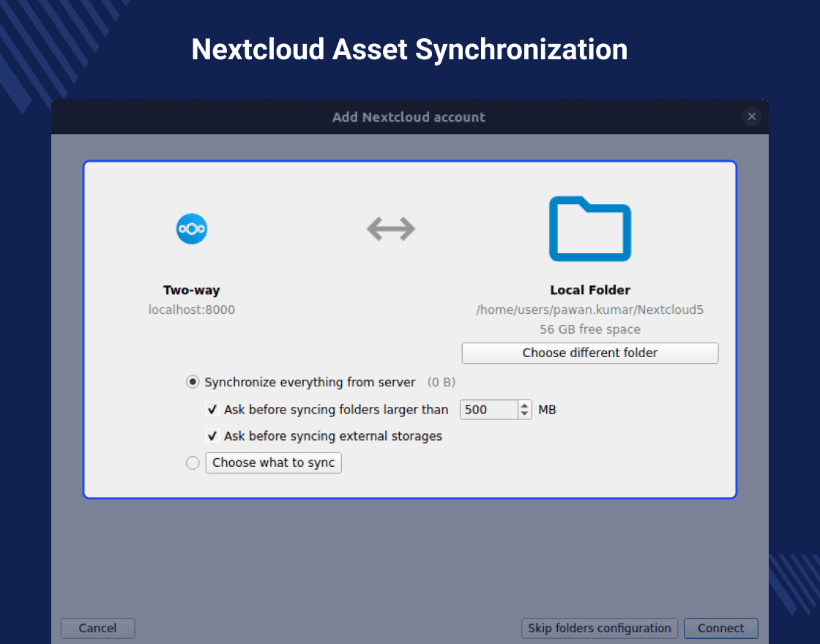Click the Cancel button
Viewport: 820px width, 644px height.
pyautogui.click(x=98, y=629)
